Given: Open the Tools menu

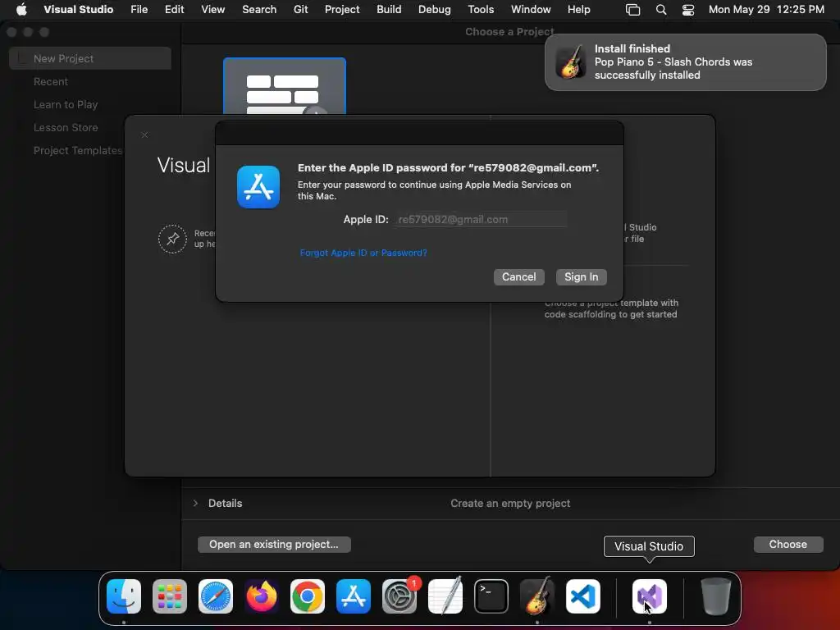Looking at the screenshot, I should pos(481,9).
